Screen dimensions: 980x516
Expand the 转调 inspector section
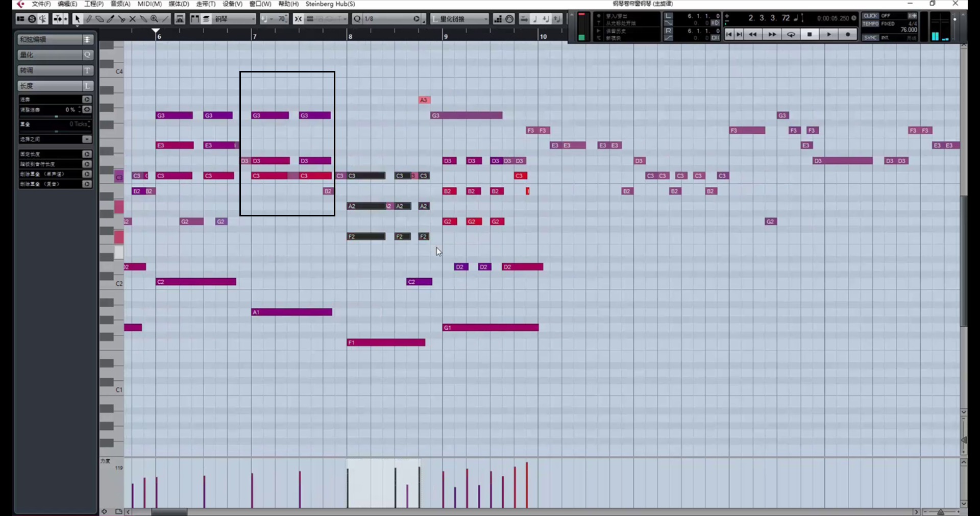(55, 70)
